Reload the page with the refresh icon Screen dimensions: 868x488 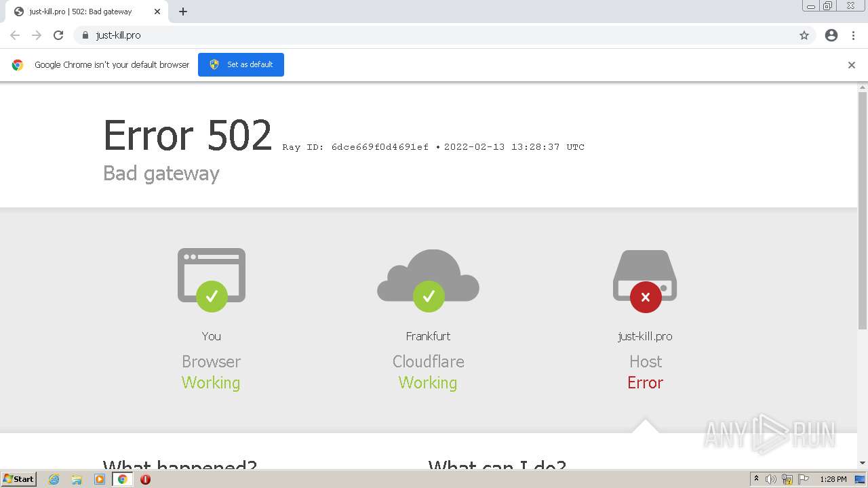click(x=58, y=35)
